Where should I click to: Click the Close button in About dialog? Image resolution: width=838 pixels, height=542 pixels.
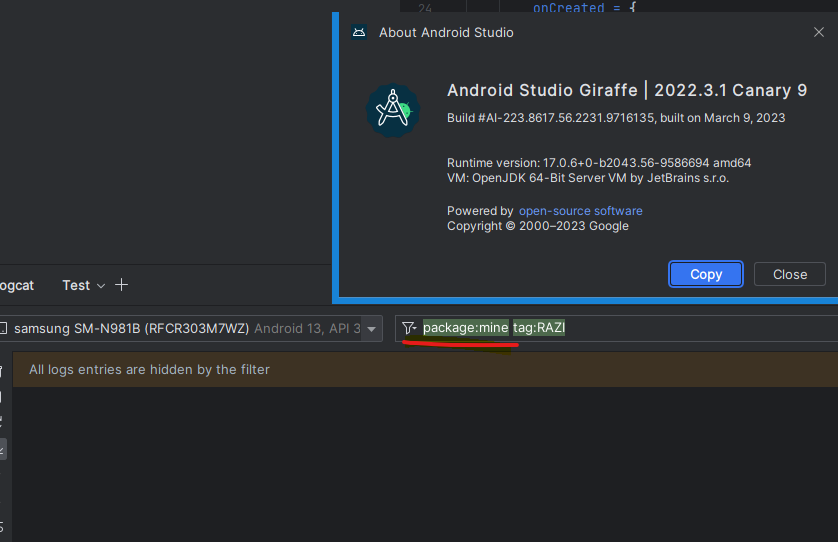click(789, 274)
